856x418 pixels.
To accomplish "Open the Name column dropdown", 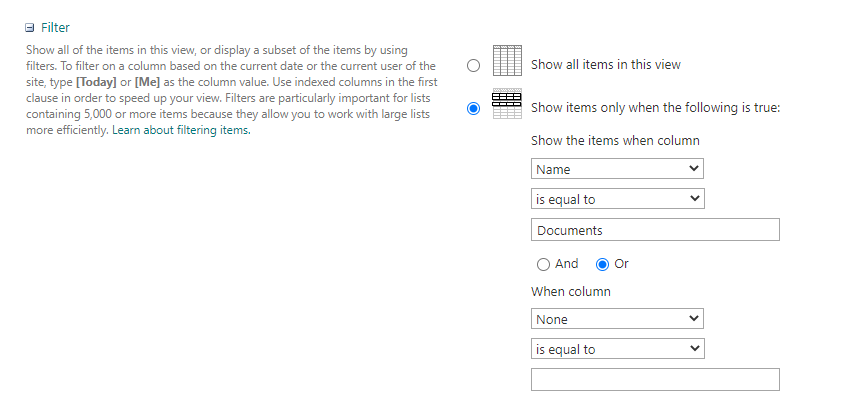I will pos(618,169).
